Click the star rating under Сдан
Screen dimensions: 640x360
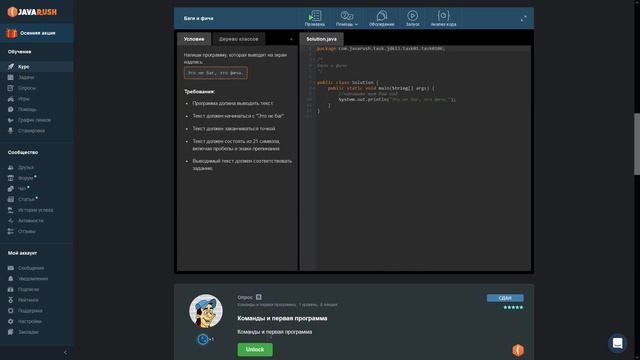click(513, 307)
